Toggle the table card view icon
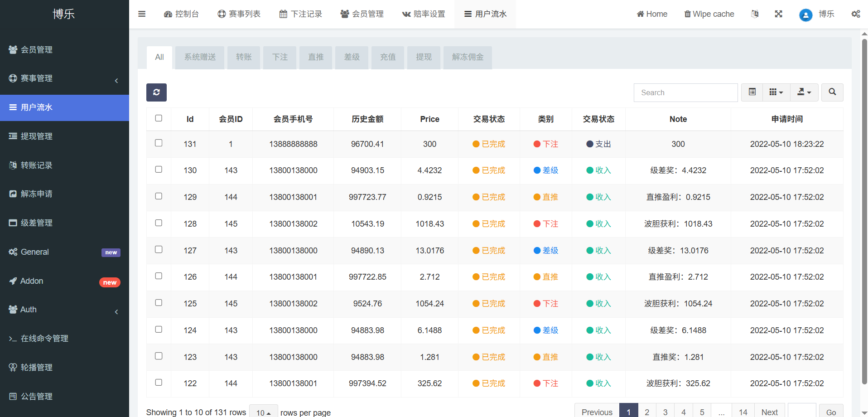The height and width of the screenshot is (417, 868). coord(752,92)
